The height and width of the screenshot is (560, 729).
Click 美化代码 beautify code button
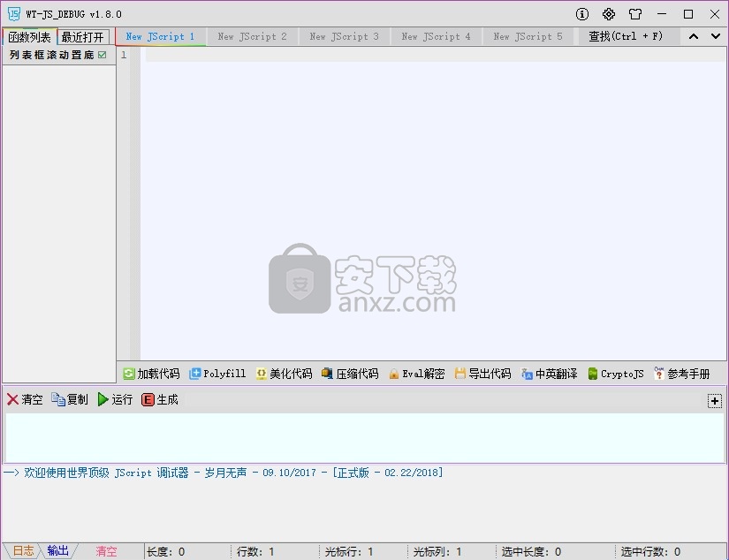click(284, 374)
